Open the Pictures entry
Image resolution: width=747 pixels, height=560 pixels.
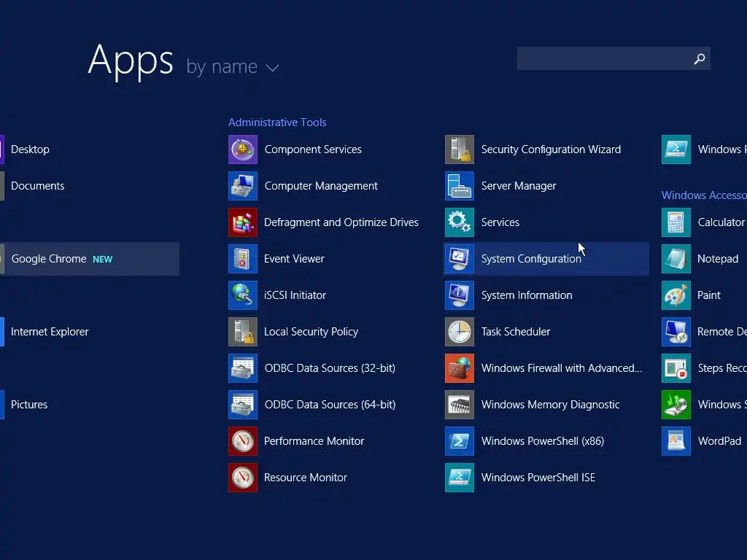[29, 405]
